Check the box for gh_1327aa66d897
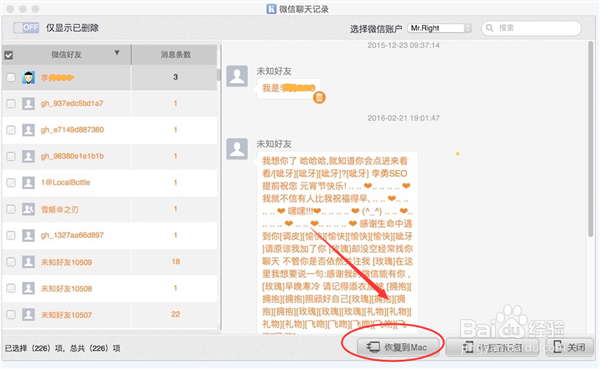 (x=11, y=235)
